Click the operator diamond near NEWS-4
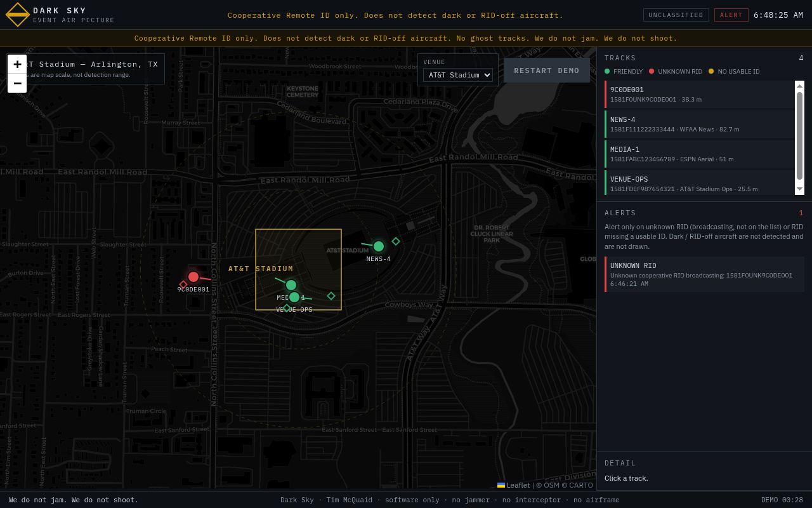Image resolution: width=812 pixels, height=508 pixels. [396, 241]
